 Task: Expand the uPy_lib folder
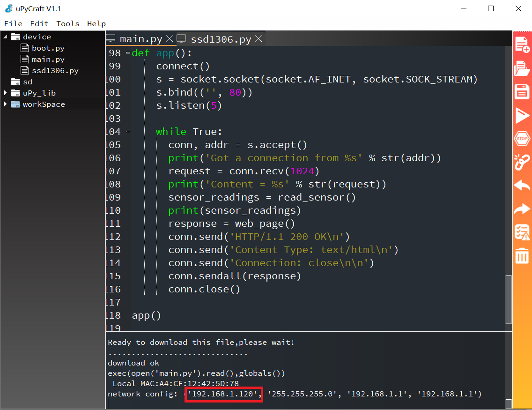tap(6, 93)
